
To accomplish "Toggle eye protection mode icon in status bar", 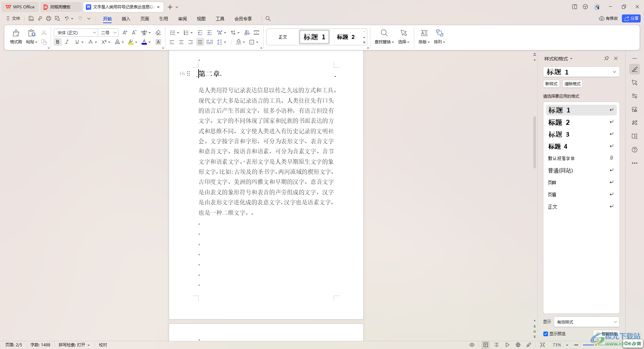I will [472, 345].
